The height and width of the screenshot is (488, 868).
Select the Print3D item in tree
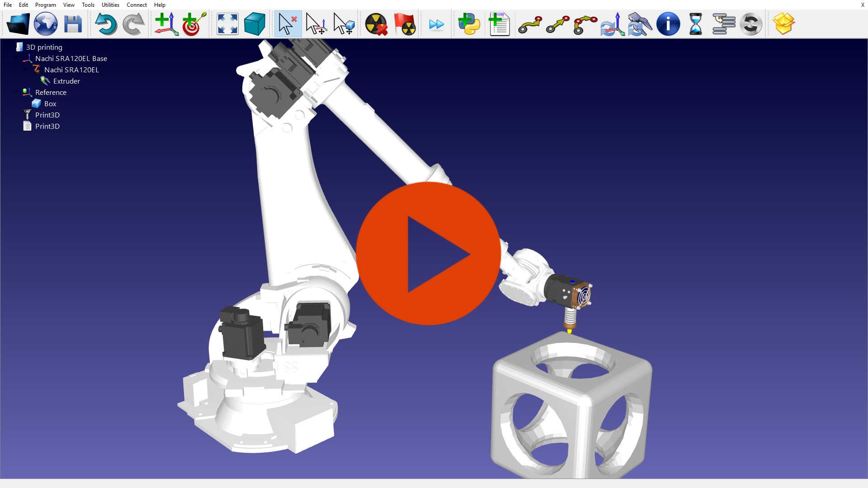click(47, 114)
